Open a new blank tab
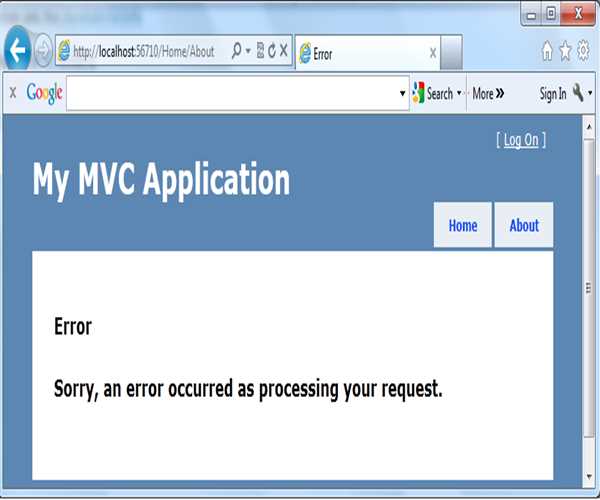 click(452, 52)
